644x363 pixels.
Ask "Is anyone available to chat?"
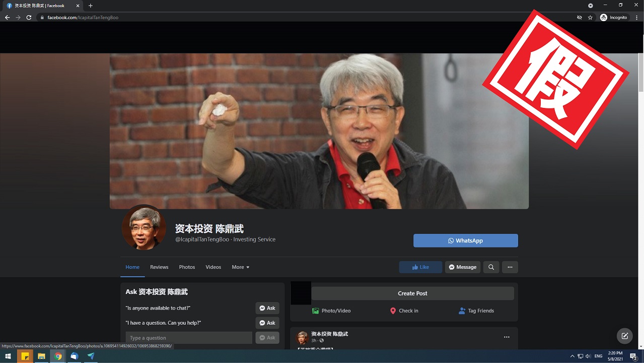tap(267, 308)
